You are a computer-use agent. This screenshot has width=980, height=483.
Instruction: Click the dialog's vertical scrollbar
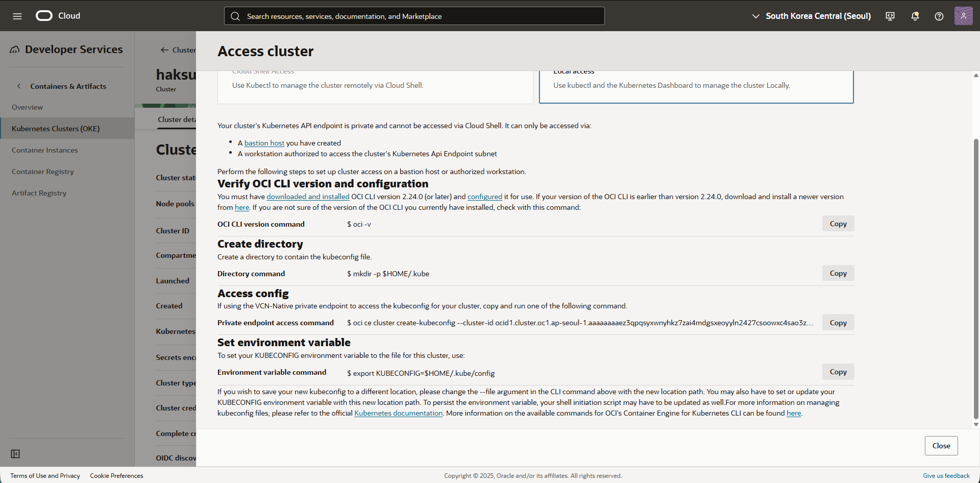click(976, 276)
